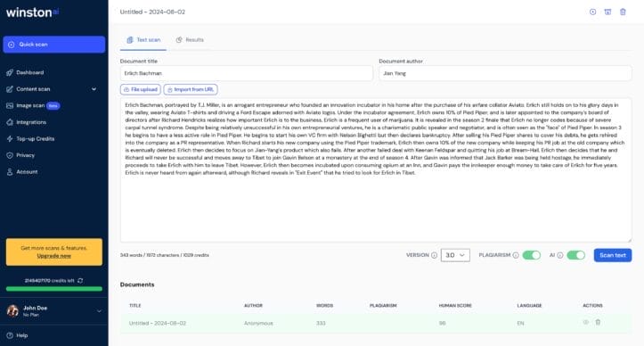Open Top-up Credits
Screen dimensions: 644x346
coord(36,138)
